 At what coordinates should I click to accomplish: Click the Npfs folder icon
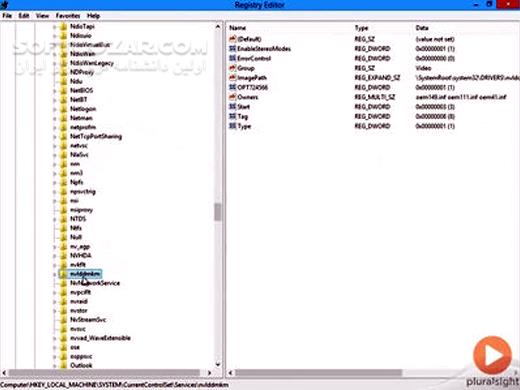[63, 182]
